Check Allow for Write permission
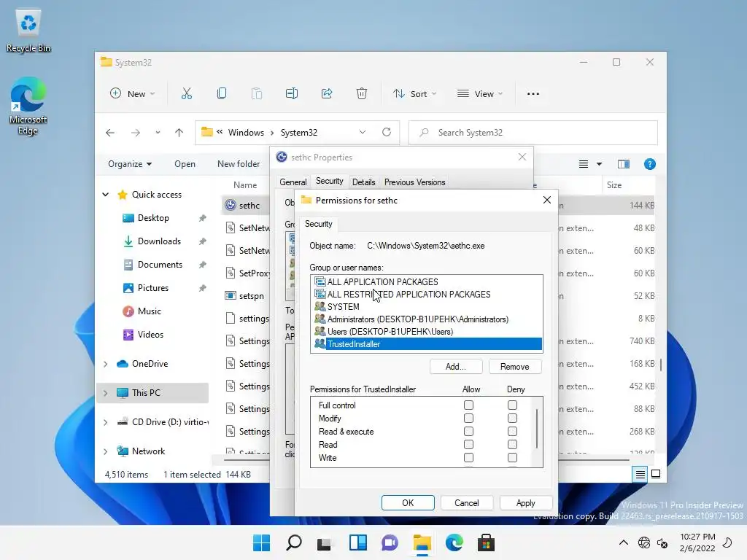The image size is (747, 560). tap(469, 458)
